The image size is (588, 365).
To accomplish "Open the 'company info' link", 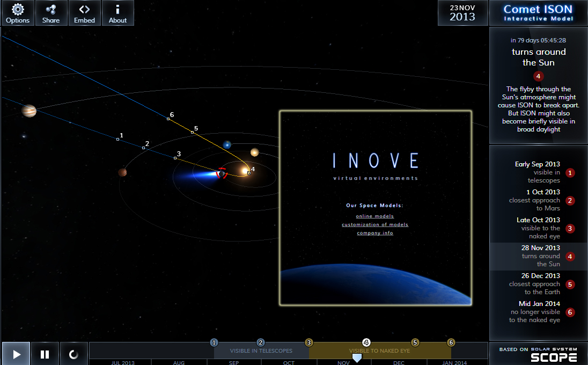I will (374, 233).
